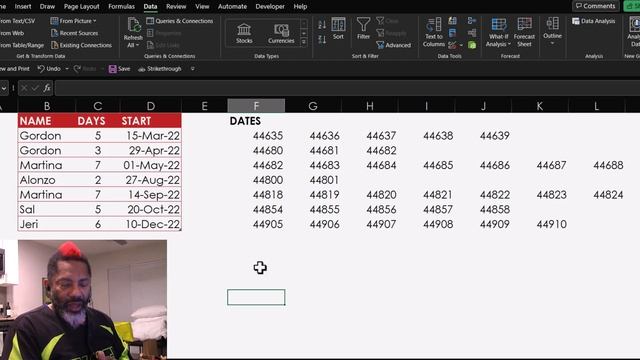640x360 pixels.
Task: Select the cell with value 44910
Action: coord(540,224)
